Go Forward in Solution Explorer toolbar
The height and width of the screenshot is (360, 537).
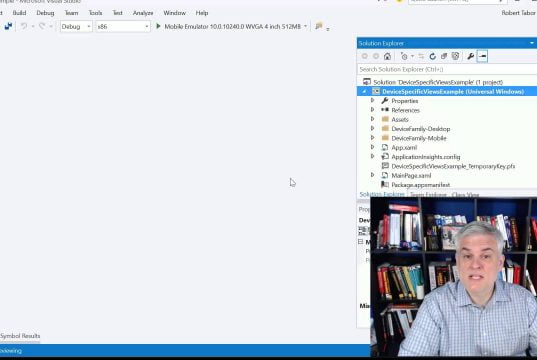(376, 56)
